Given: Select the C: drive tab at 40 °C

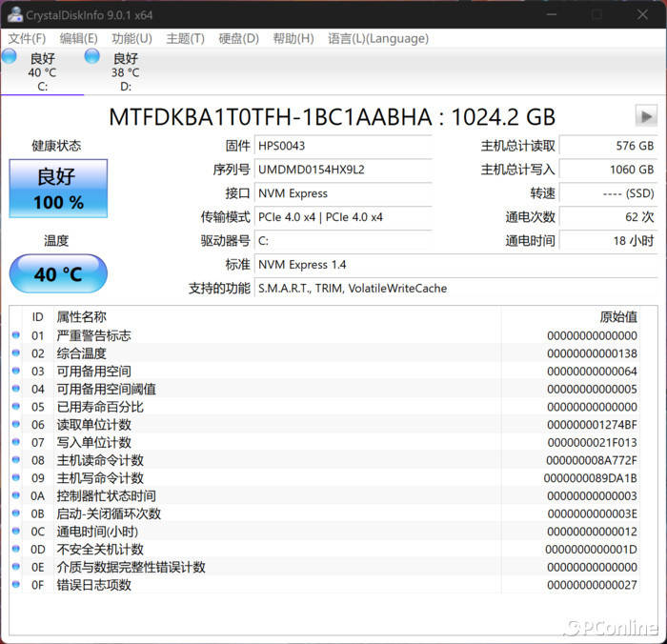Looking at the screenshot, I should point(42,71).
